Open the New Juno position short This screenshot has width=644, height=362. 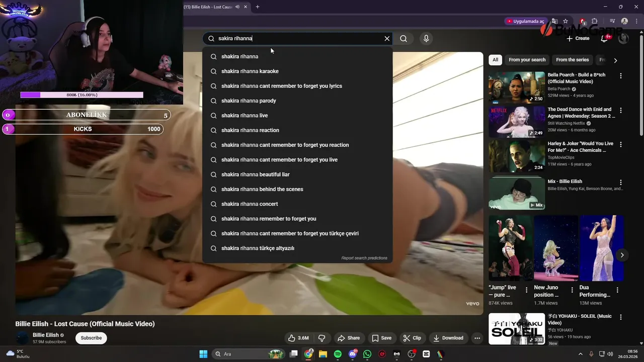556,248
